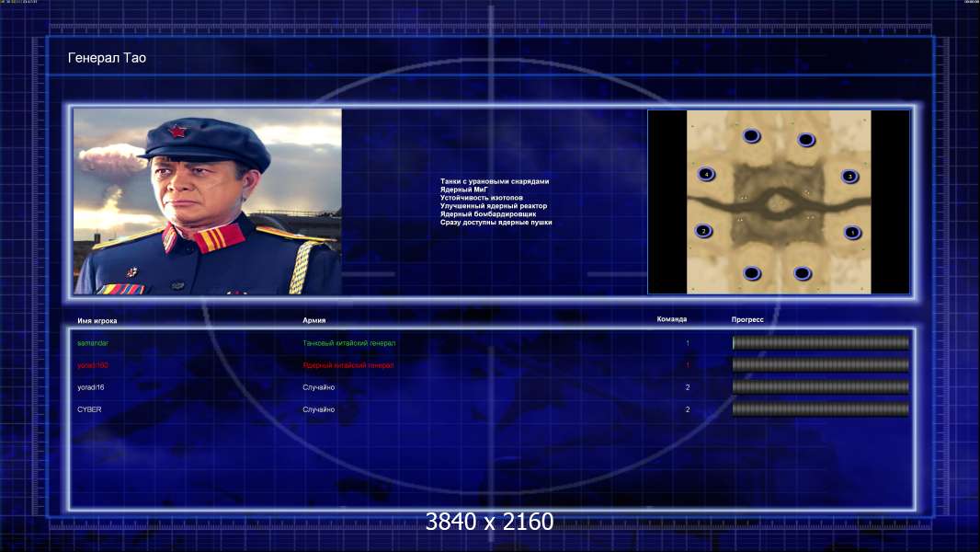Click 'Случайно' in the yoradi16 row
Screen dimensions: 980x552
point(319,387)
